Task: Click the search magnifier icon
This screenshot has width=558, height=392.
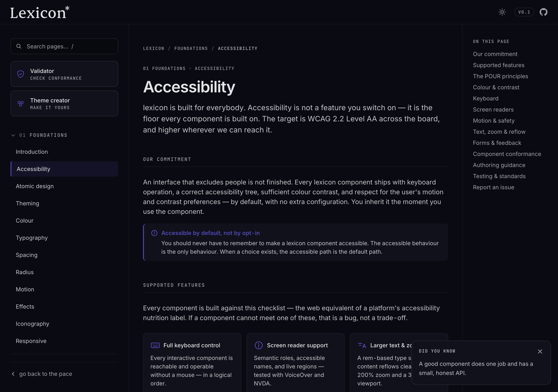Action: 19,46
